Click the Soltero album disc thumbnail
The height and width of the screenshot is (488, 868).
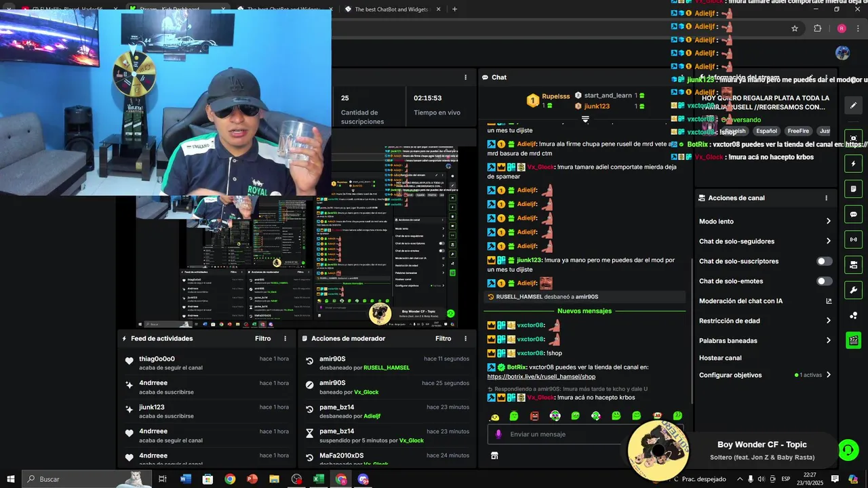(x=658, y=449)
